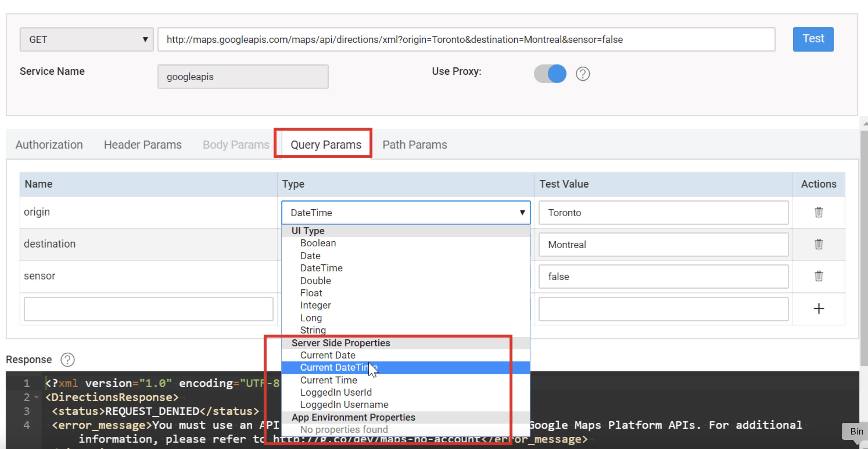
Task: Choose String from UI Type list
Action: tap(313, 330)
